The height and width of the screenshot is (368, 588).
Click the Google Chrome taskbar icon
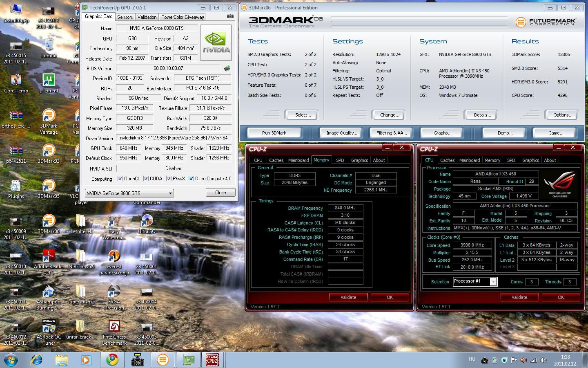[112, 360]
